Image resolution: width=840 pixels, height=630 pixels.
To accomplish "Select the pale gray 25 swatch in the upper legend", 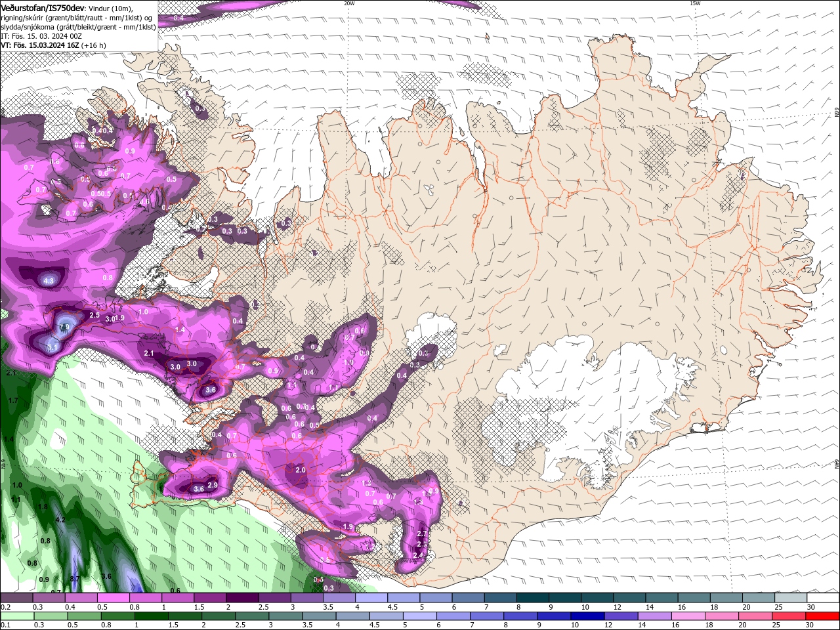I will (791, 598).
